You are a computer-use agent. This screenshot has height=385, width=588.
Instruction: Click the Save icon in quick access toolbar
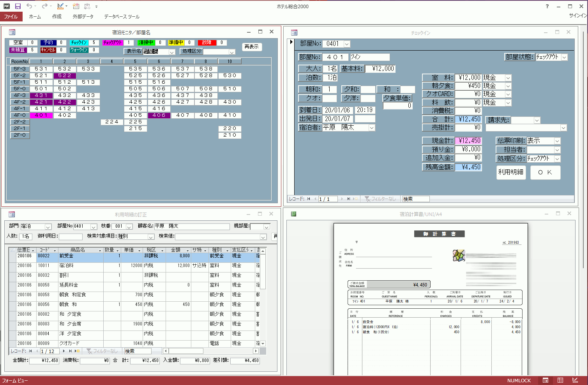click(x=18, y=6)
